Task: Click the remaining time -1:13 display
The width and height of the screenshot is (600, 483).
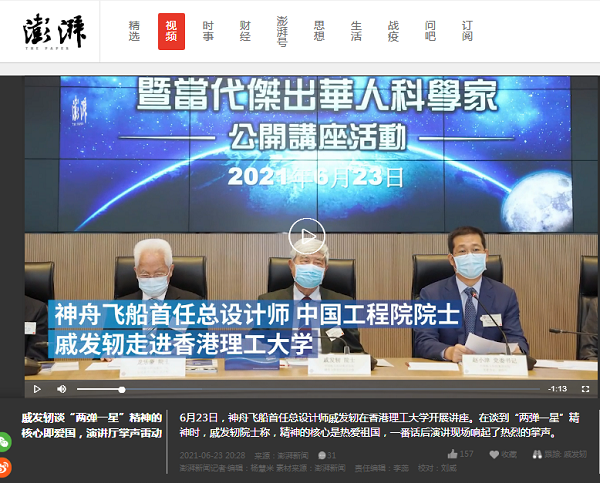Action: point(557,389)
